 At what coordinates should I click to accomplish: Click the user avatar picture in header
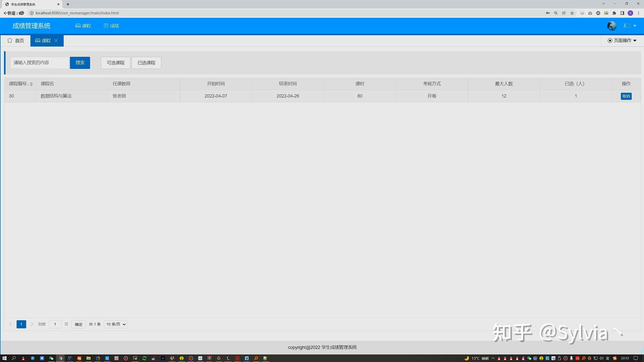coord(612,26)
